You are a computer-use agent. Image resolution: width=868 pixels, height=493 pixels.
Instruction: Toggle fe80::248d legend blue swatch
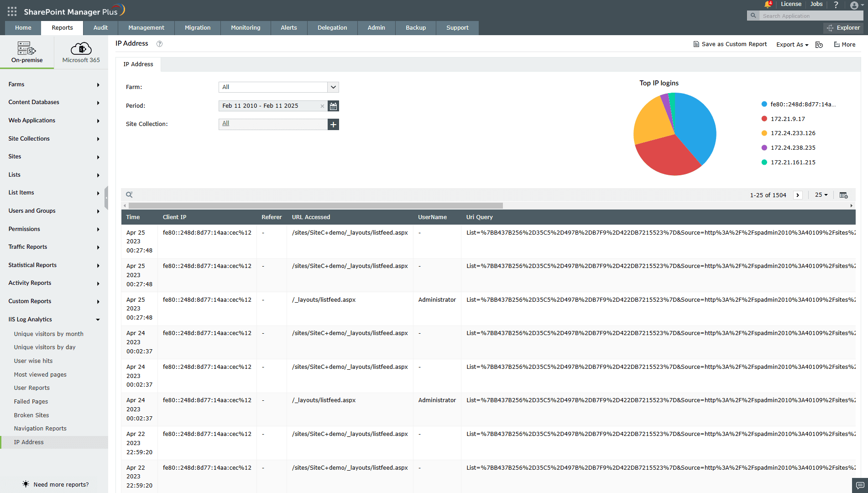tap(764, 104)
